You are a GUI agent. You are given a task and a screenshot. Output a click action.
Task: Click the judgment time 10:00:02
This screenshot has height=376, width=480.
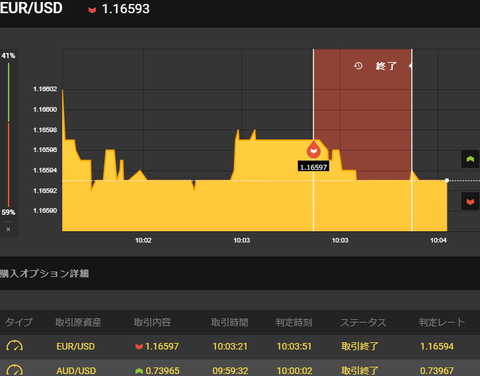pyautogui.click(x=294, y=371)
